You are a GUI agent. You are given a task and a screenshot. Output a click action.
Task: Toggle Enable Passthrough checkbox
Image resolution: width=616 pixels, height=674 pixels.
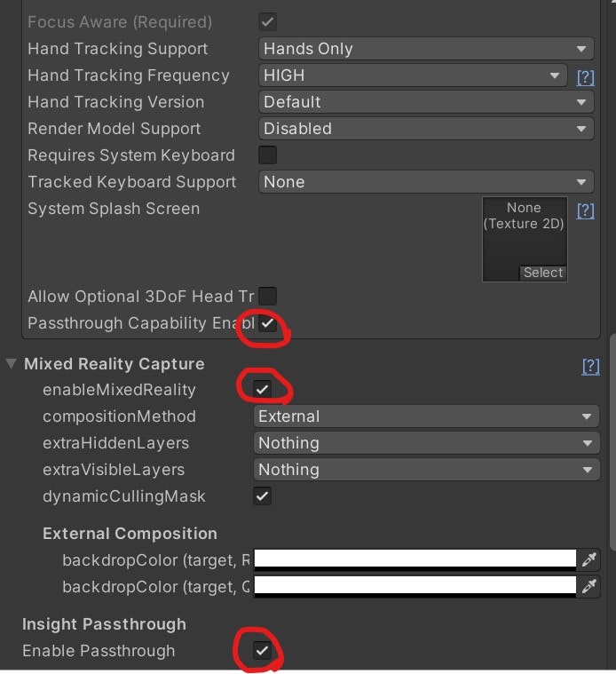pos(262,650)
